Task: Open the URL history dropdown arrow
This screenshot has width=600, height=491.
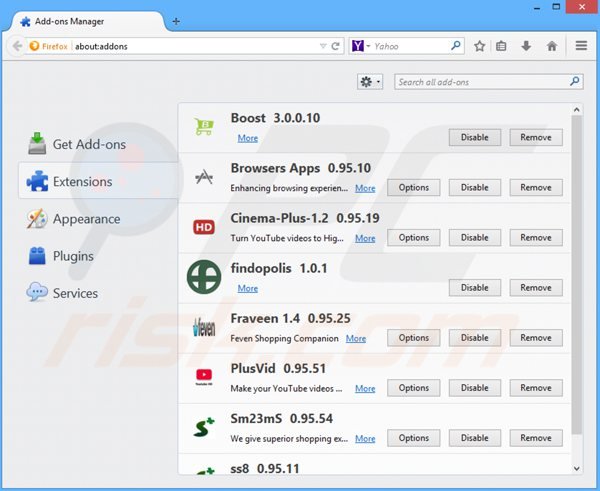Action: [323, 46]
